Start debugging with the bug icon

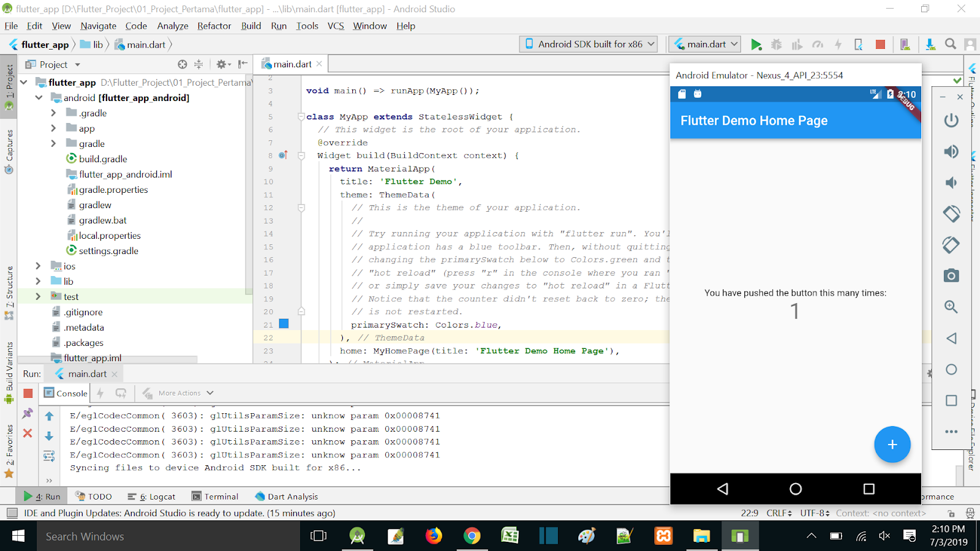click(777, 45)
